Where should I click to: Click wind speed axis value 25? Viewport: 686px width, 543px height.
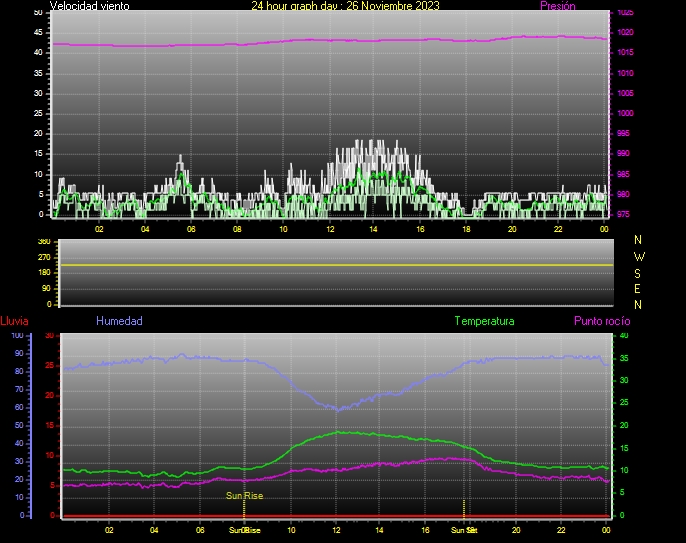coord(38,113)
